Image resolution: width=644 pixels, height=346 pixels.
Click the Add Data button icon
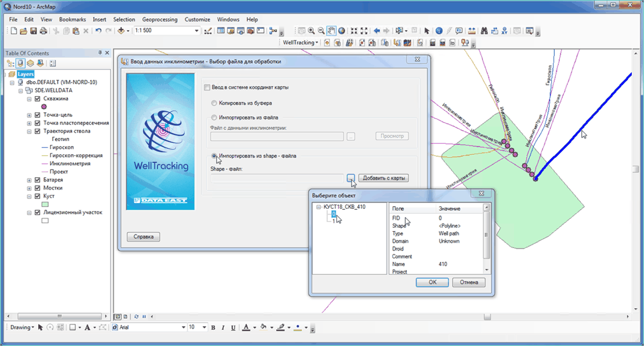click(122, 31)
